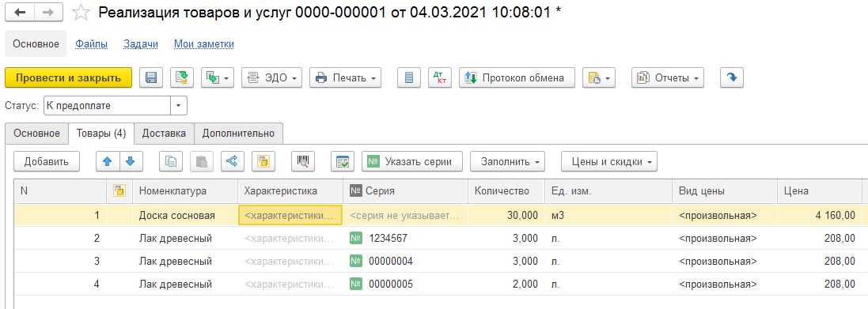
Task: Click the Провести и закрыть button
Action: point(69,78)
